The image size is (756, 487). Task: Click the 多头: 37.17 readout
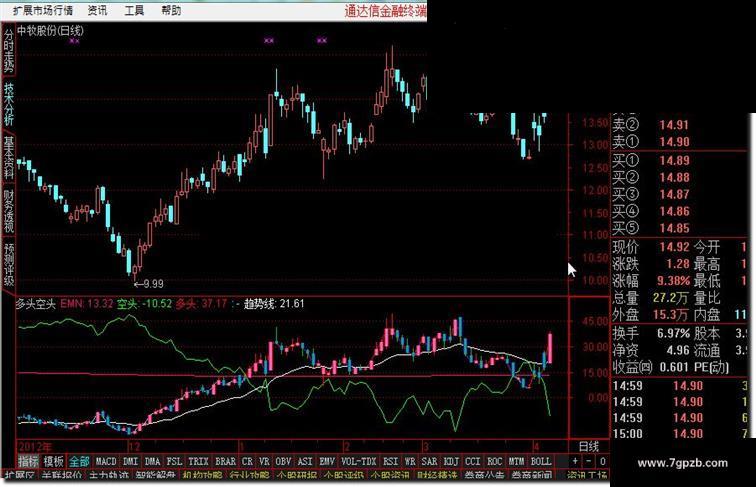[x=201, y=304]
